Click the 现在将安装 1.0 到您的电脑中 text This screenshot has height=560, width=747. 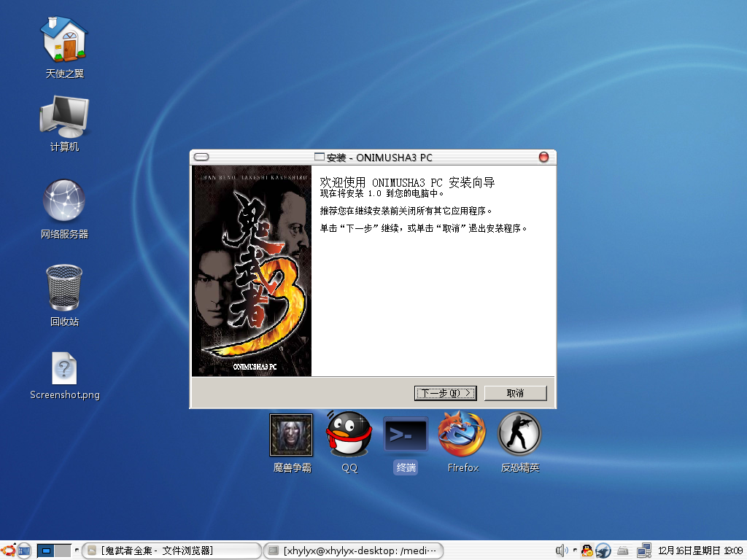[x=382, y=193]
